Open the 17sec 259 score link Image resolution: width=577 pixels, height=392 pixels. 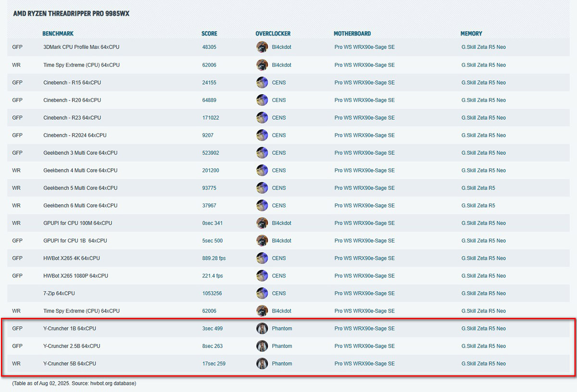point(214,364)
